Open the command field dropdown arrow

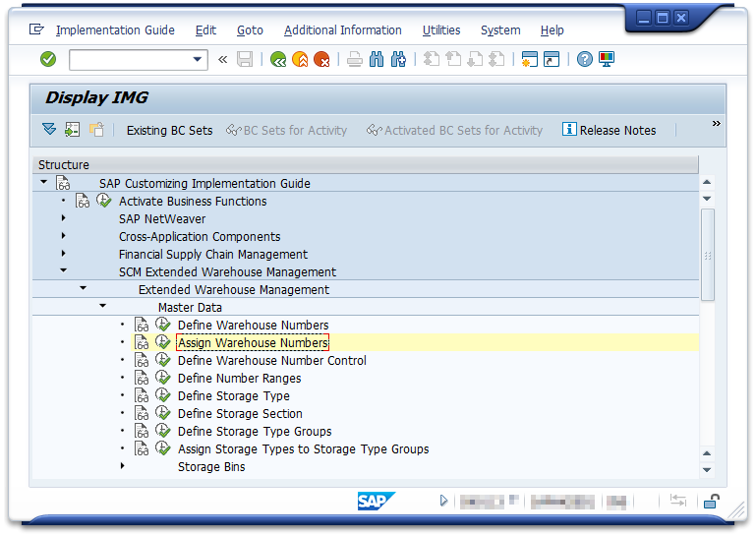coord(198,59)
